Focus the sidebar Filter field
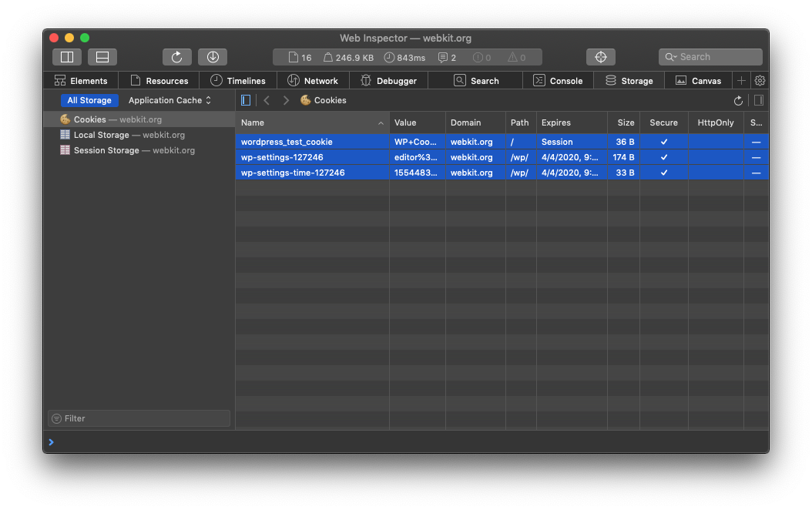Viewport: 812px width, 510px height. 139,418
